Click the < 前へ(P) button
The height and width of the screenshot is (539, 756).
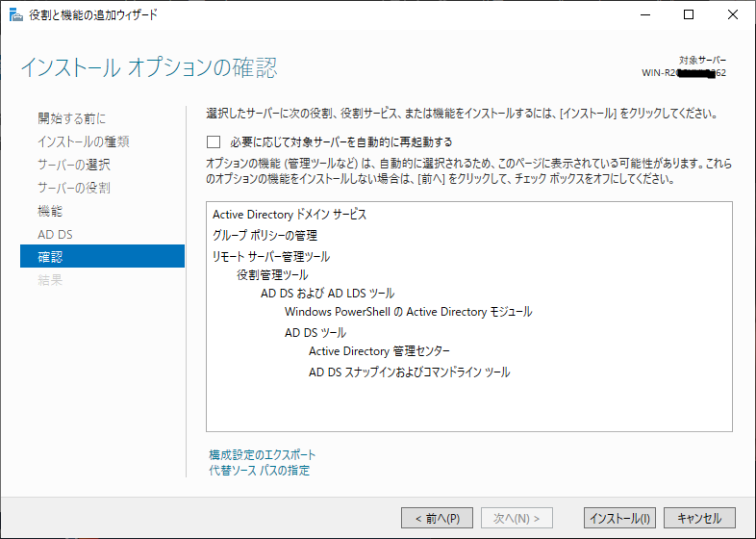438,518
